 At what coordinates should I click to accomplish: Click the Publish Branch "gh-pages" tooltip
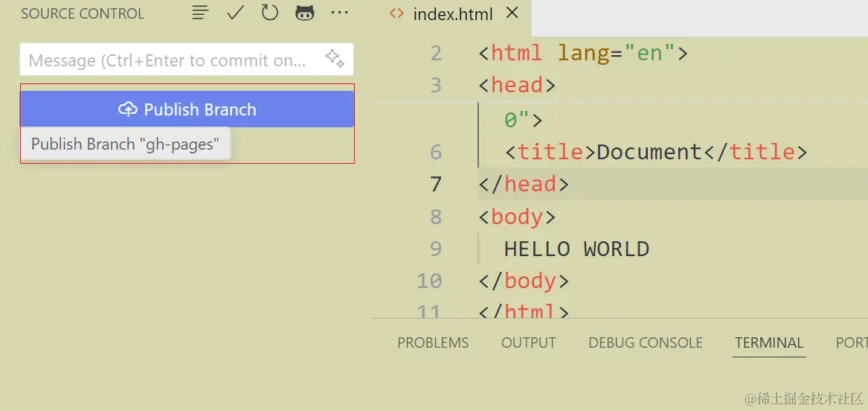[125, 144]
